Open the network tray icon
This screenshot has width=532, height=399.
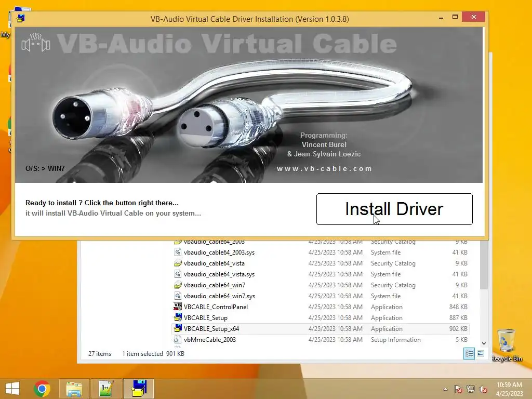point(471,389)
